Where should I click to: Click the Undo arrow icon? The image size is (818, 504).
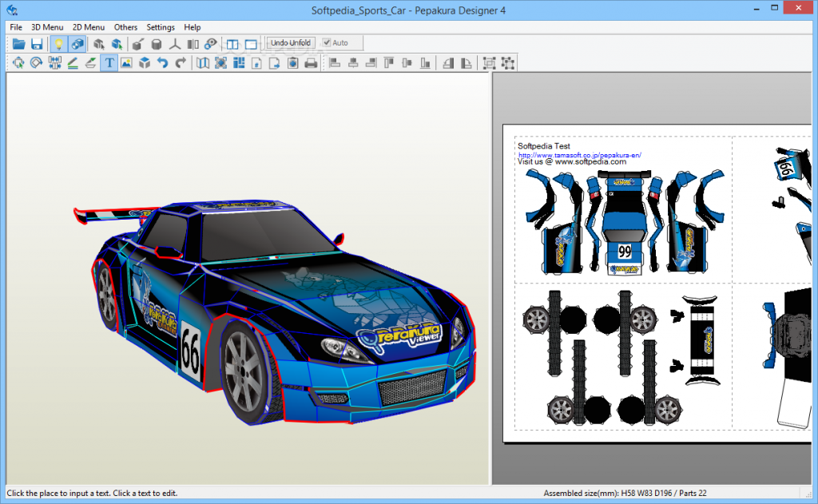click(163, 63)
